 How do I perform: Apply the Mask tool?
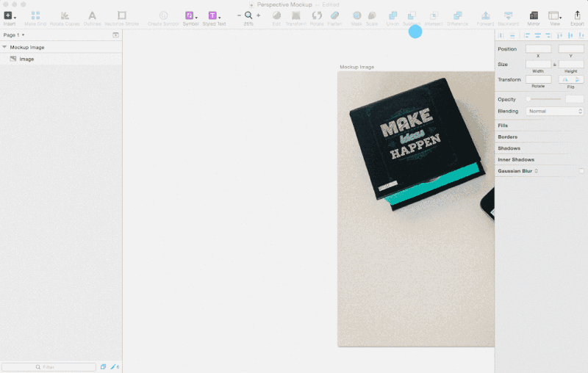click(x=356, y=15)
